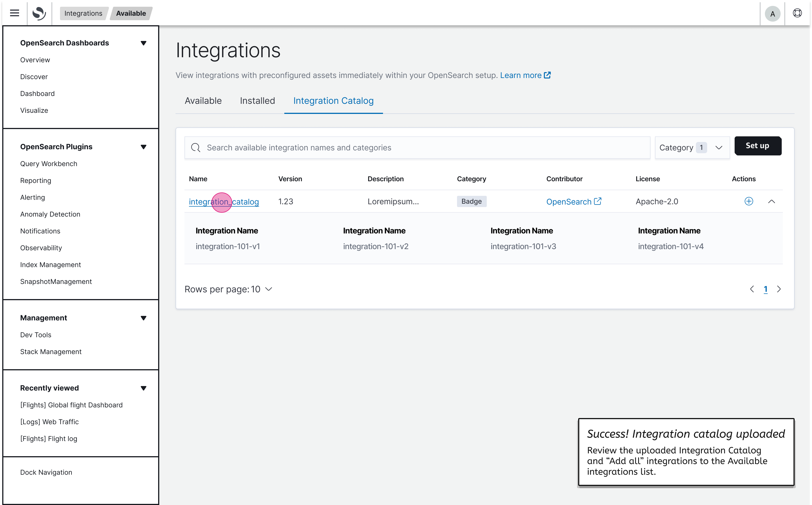Click the Badge category label
This screenshot has width=812, height=505.
(471, 201)
